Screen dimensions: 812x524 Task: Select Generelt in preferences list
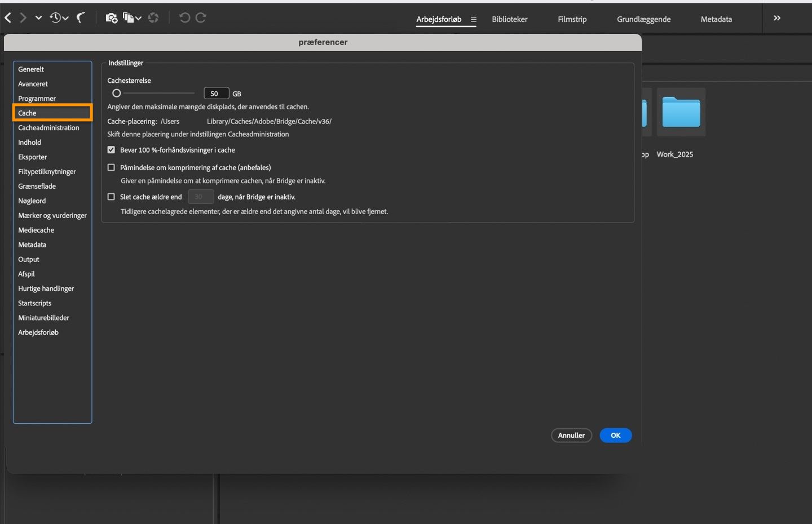(x=52, y=69)
